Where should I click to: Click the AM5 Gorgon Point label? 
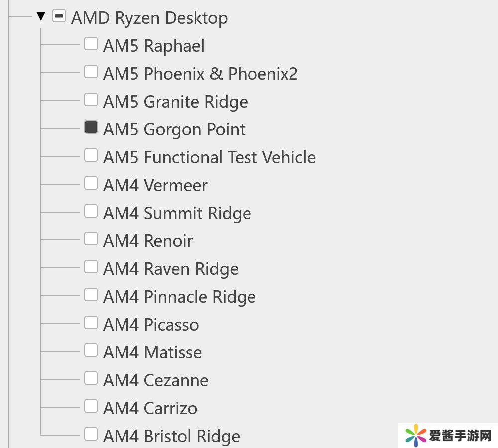(174, 130)
